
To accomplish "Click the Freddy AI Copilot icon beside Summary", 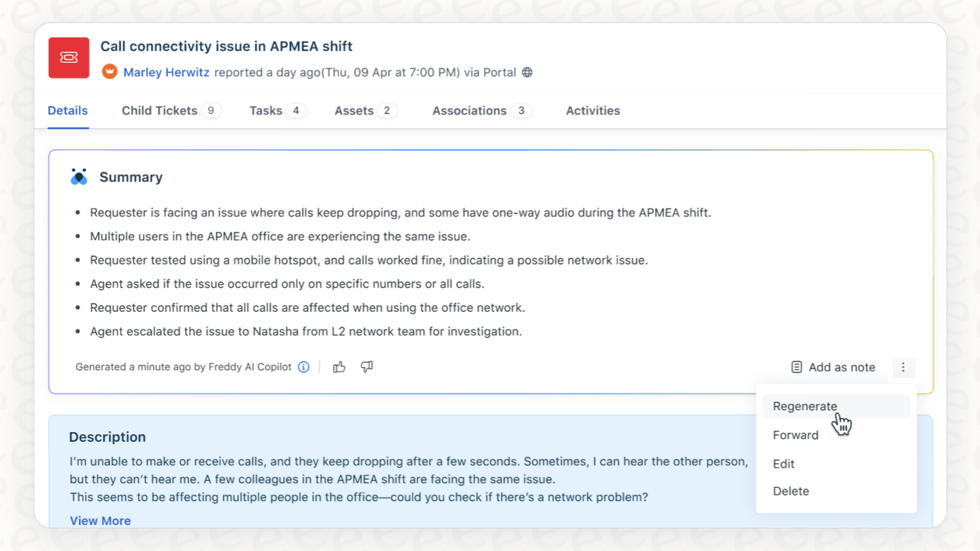I will click(78, 176).
